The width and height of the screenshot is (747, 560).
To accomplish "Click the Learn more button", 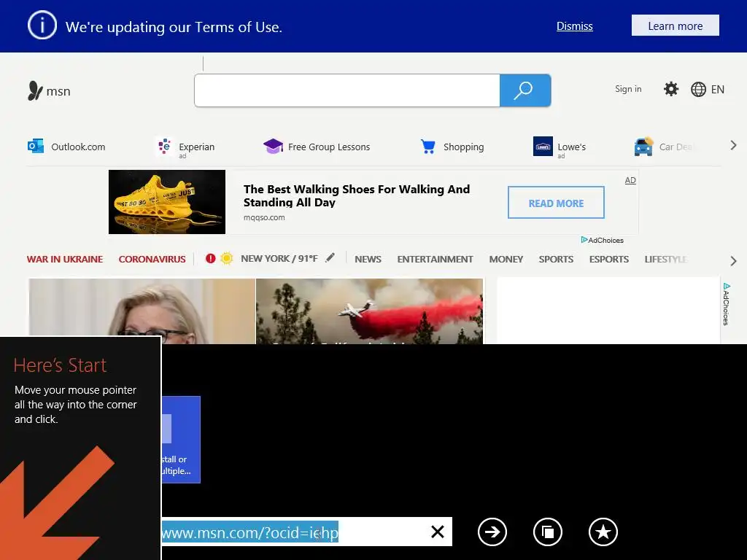I will tap(675, 26).
